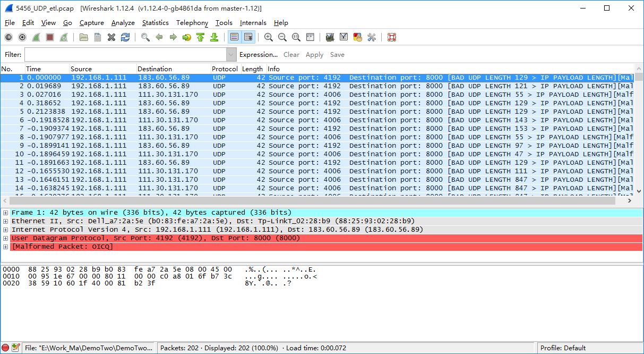644x354 pixels.
Task: Open the filter history dropdown arrow
Action: 231,55
